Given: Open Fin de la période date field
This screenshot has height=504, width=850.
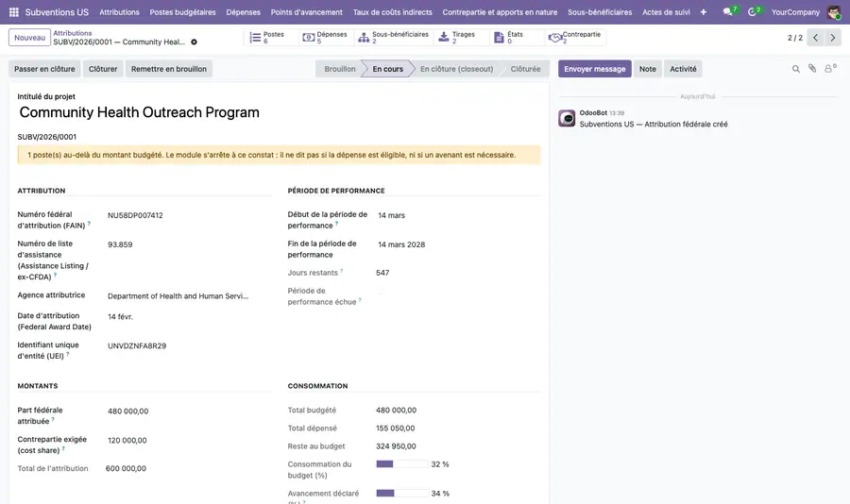Looking at the screenshot, I should pos(459,244).
